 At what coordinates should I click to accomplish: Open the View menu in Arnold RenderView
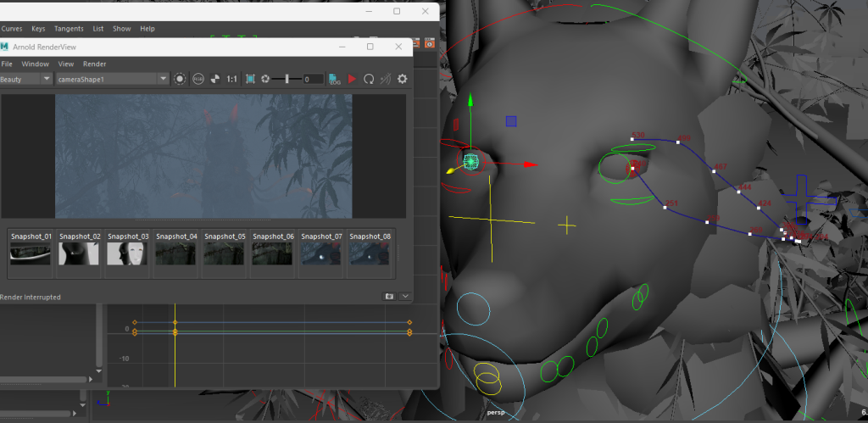pos(66,64)
